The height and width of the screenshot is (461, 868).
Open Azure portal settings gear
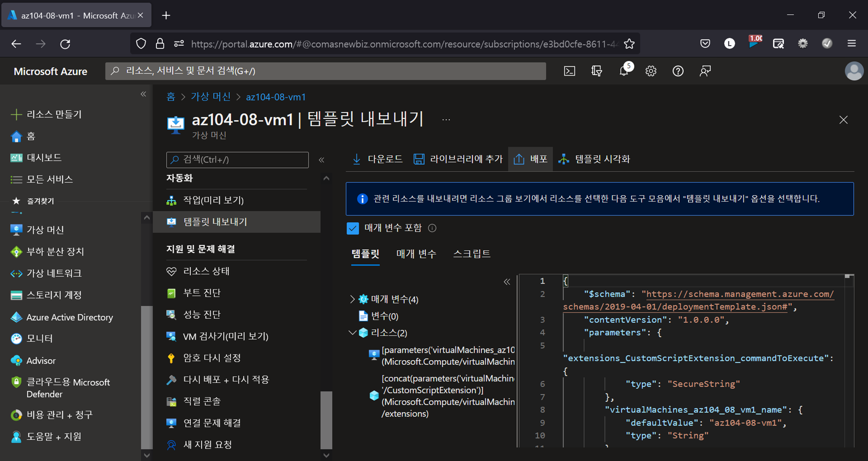point(651,71)
